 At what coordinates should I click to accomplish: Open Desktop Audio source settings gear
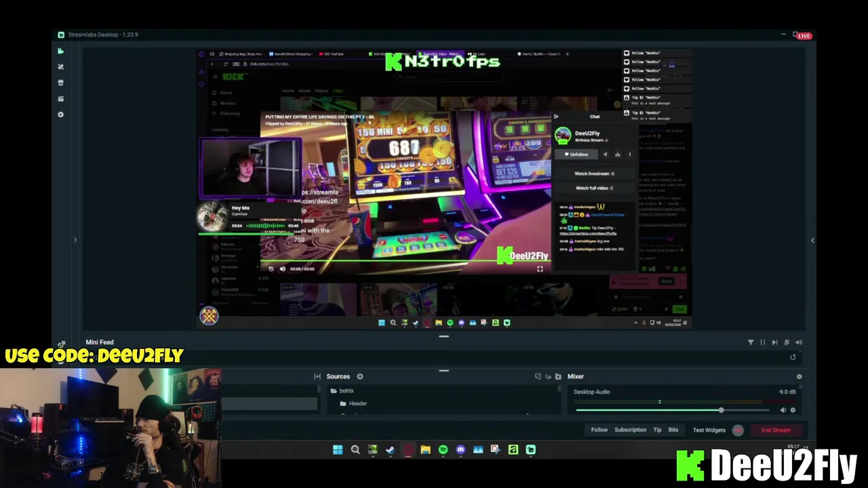click(x=793, y=410)
